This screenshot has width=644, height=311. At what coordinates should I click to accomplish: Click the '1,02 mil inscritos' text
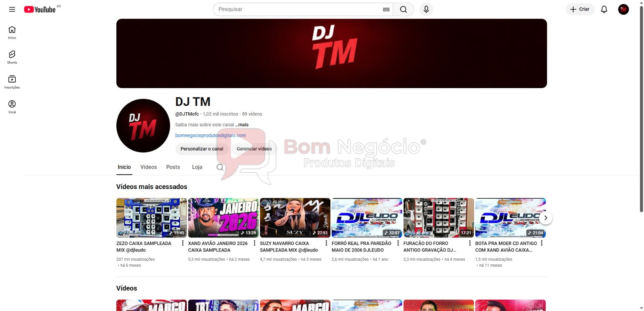(x=221, y=114)
